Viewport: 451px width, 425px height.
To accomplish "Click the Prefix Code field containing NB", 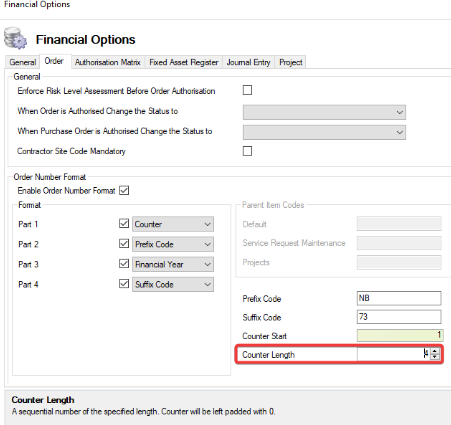I will [x=399, y=298].
